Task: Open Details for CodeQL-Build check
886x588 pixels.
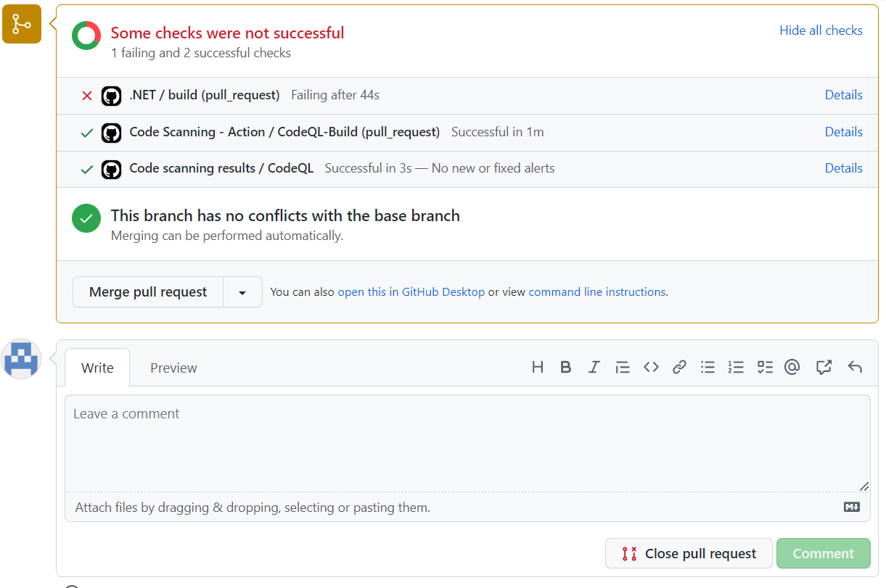Action: tap(843, 132)
